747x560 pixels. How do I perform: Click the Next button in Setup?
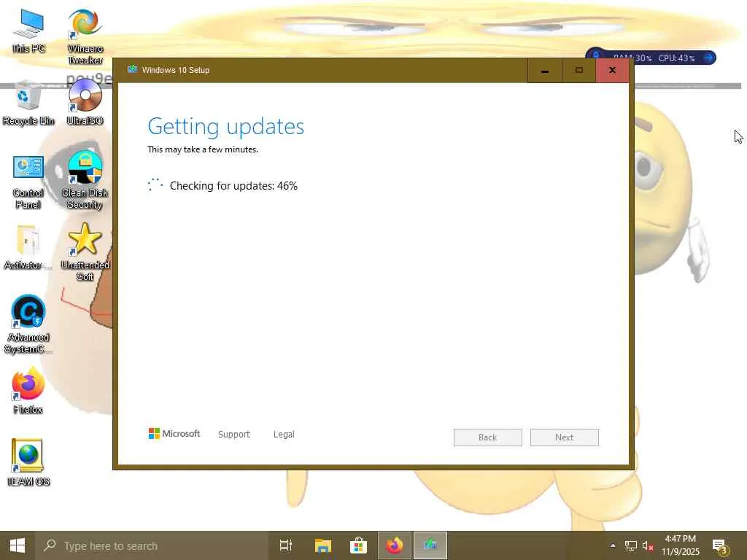click(565, 437)
